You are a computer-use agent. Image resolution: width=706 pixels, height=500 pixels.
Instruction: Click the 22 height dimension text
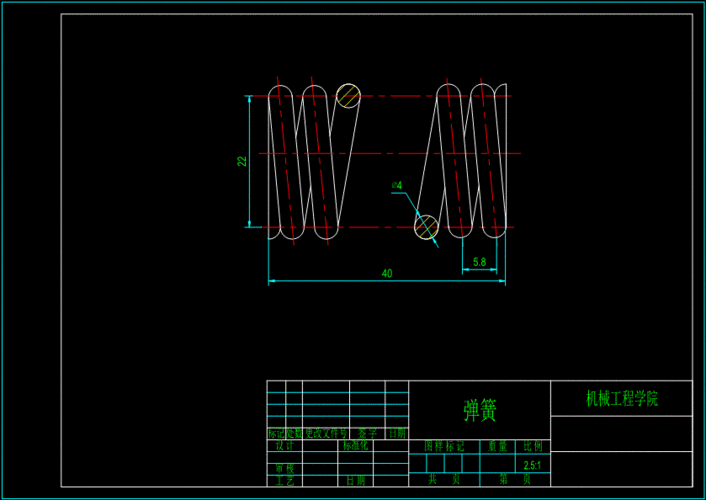point(241,161)
